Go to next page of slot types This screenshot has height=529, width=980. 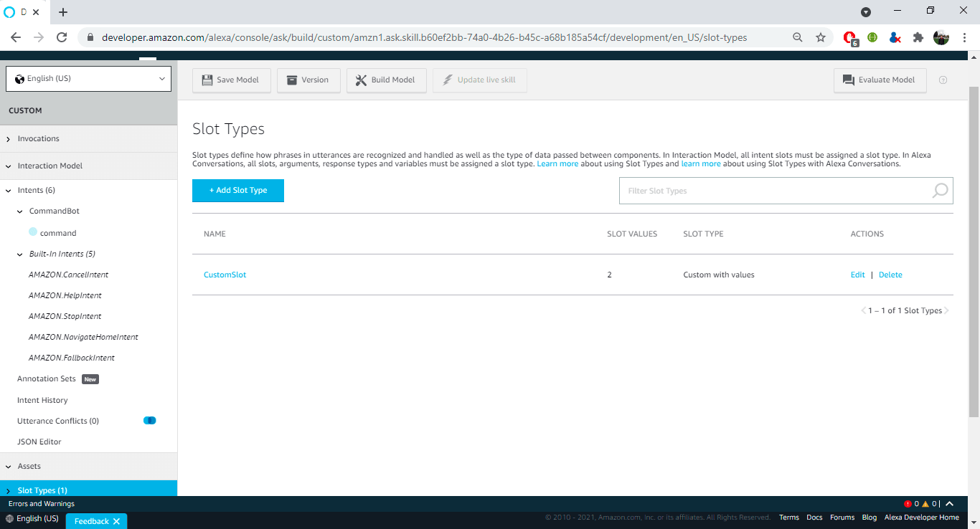tap(947, 310)
